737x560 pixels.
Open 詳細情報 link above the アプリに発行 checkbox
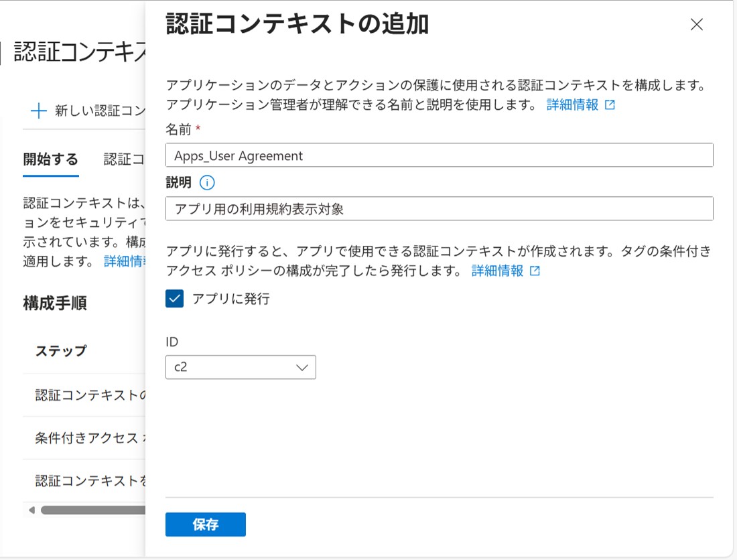coord(497,271)
